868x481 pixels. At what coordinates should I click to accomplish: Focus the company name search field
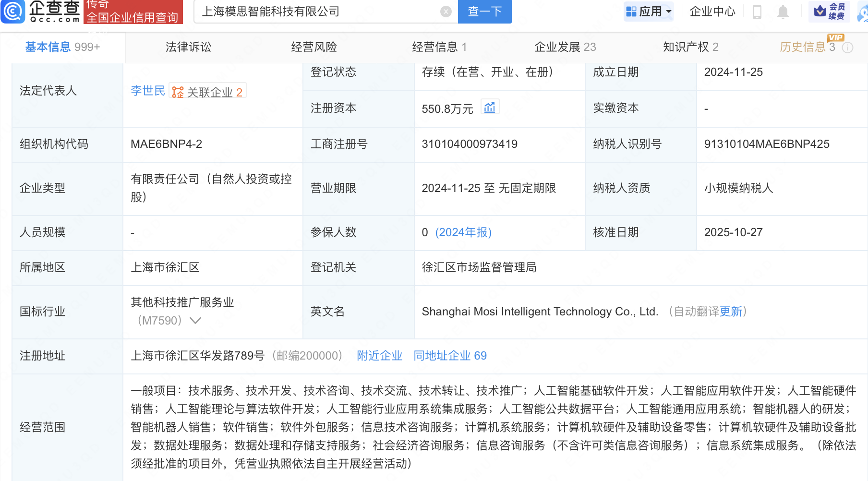pyautogui.click(x=317, y=12)
